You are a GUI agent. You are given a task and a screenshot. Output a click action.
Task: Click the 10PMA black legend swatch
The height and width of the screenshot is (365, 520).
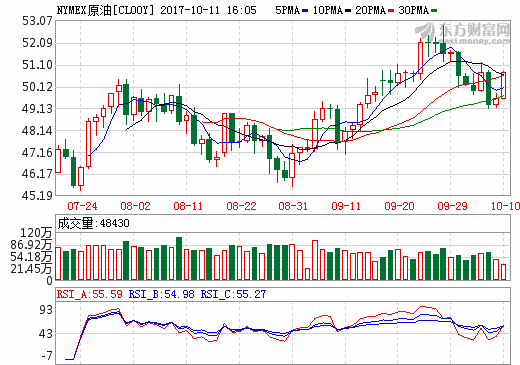[x=348, y=11]
